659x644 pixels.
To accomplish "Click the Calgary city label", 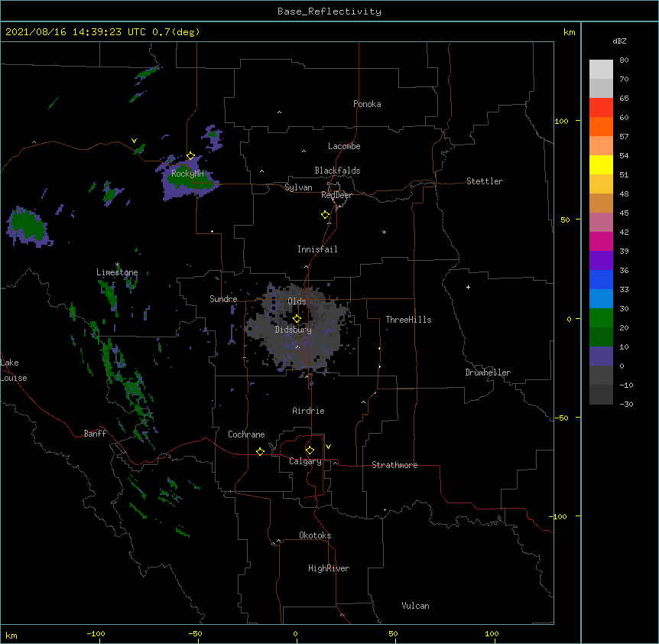I will coord(305,461).
